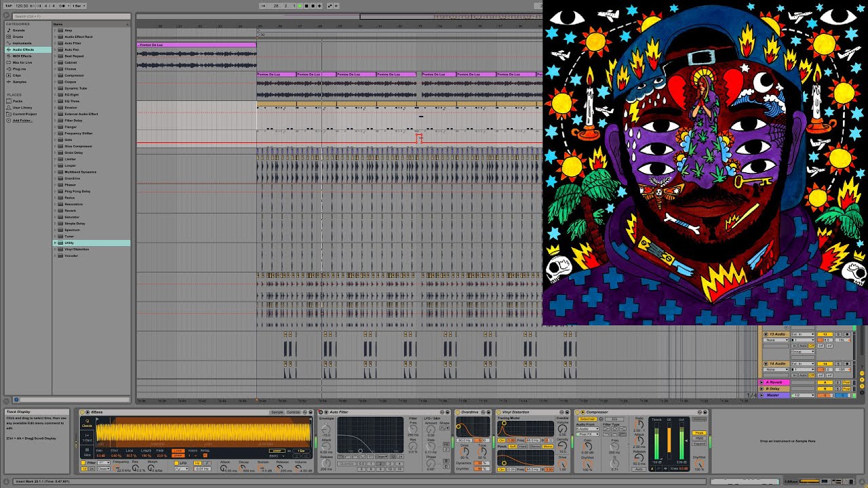
Task: Click the browser search field
Action: click(71, 16)
